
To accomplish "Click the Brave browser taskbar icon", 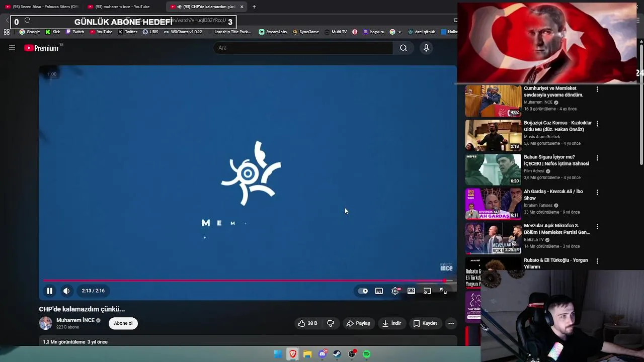I will click(x=292, y=354).
